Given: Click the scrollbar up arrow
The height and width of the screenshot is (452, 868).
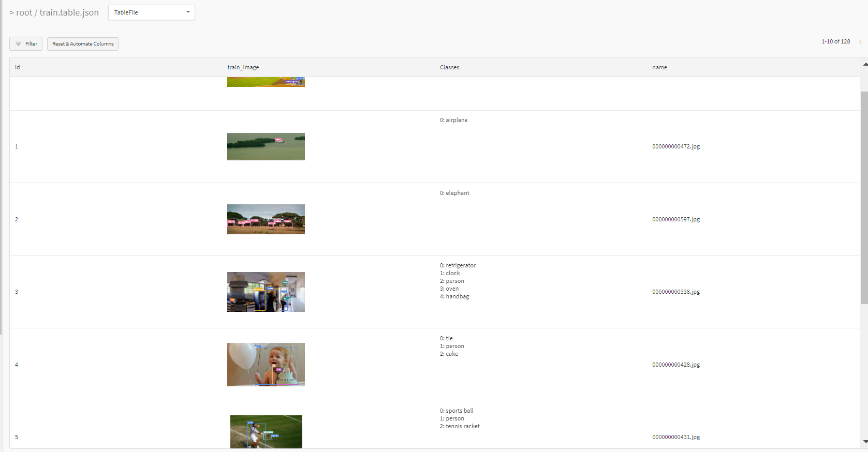Looking at the screenshot, I should [865, 64].
